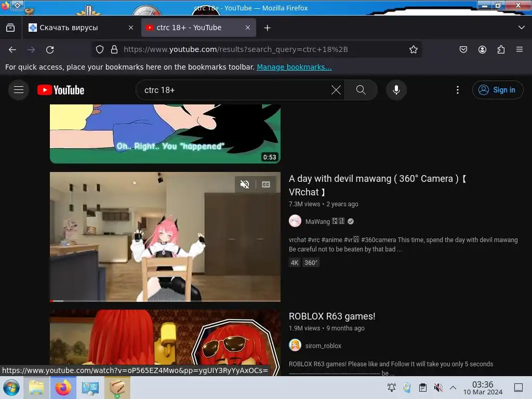Viewport: 532px width, 399px height.
Task: Open YouTube guide sidebar menu
Action: [x=19, y=90]
